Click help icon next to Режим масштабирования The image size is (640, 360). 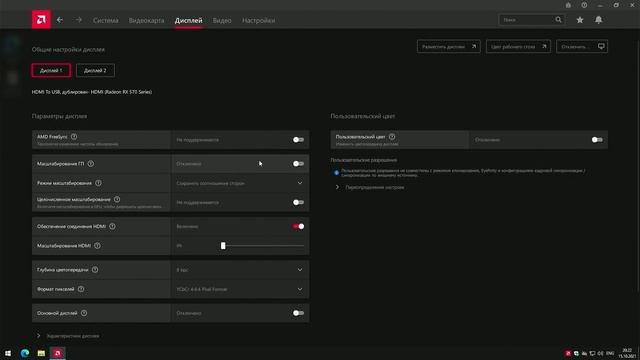[98, 183]
